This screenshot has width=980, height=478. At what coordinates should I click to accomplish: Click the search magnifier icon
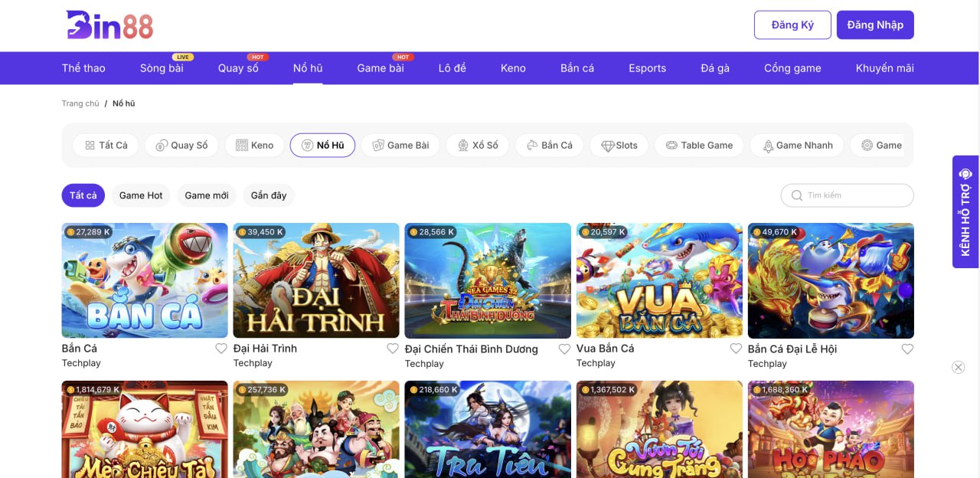click(x=796, y=195)
